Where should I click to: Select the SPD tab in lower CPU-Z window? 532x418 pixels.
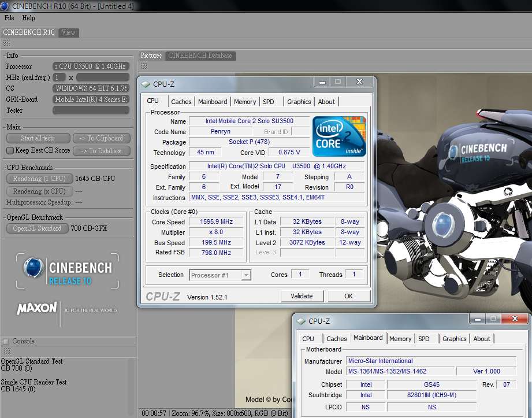coord(424,339)
